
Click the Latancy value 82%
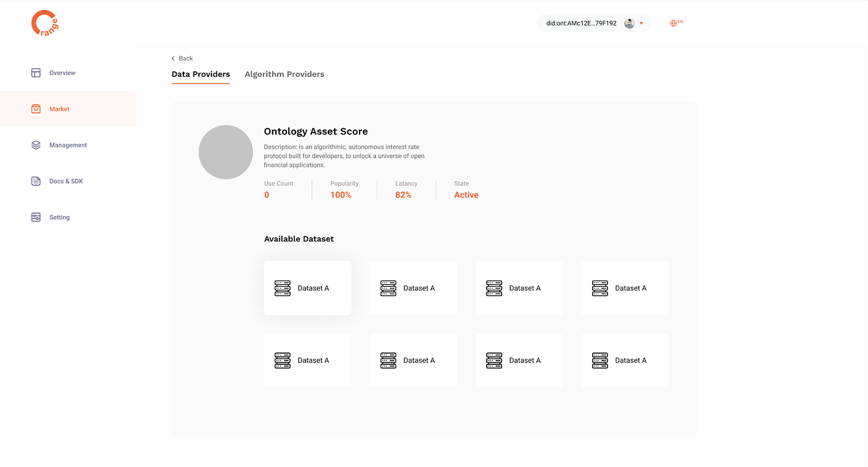(x=404, y=195)
